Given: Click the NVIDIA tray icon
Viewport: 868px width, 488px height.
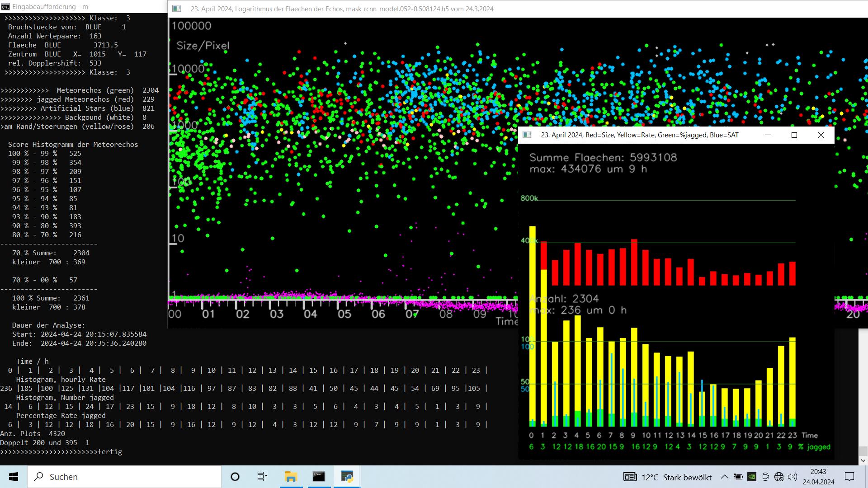Looking at the screenshot, I should pos(751,477).
